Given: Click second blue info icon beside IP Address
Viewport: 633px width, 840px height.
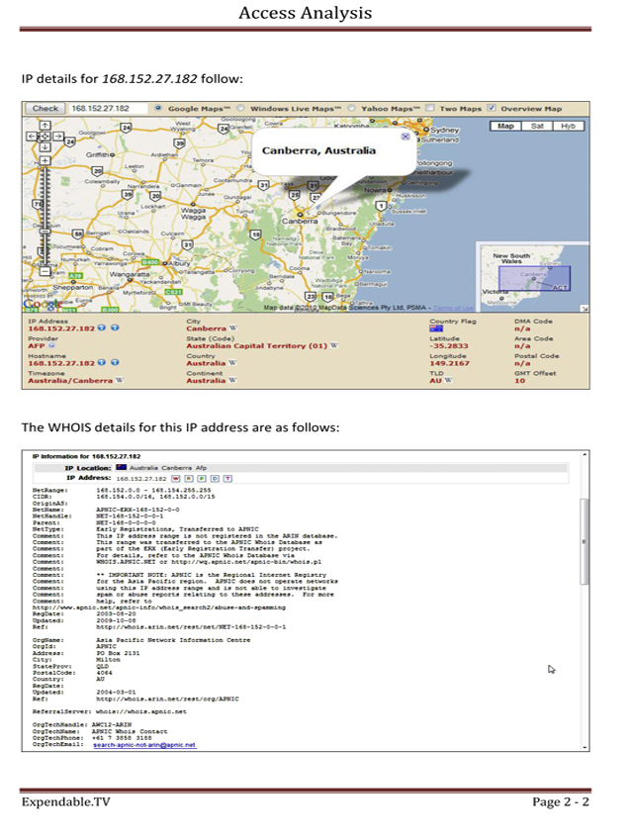Looking at the screenshot, I should tap(115, 327).
